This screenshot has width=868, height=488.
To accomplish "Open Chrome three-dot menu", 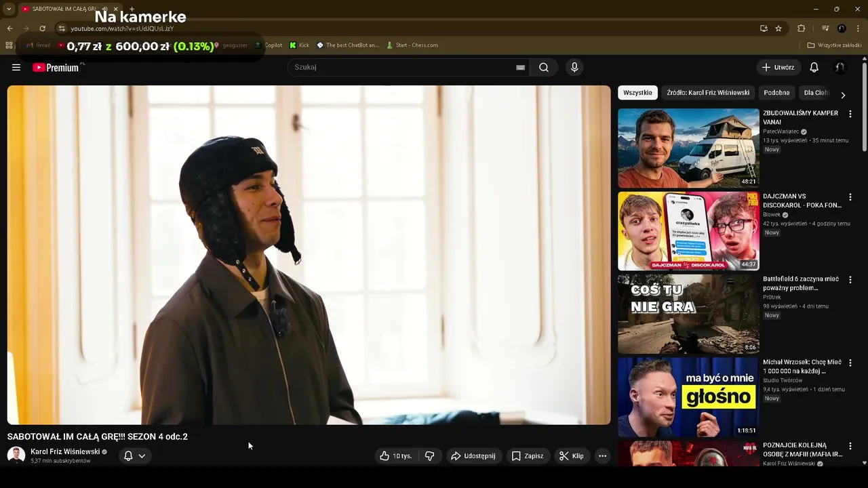I will [x=859, y=28].
